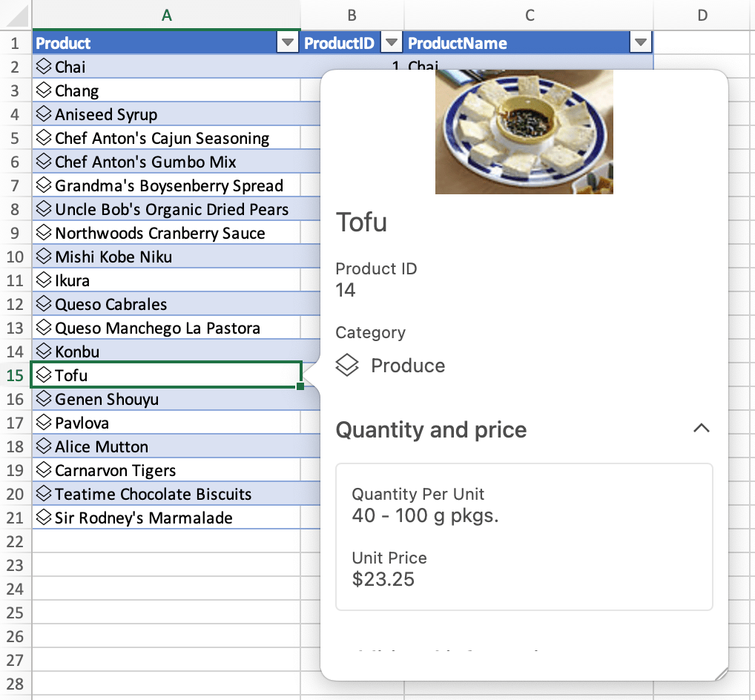Viewport: 755px width, 700px height.
Task: Select the data type icon next to Mishi Kobe Niku
Action: 44,257
